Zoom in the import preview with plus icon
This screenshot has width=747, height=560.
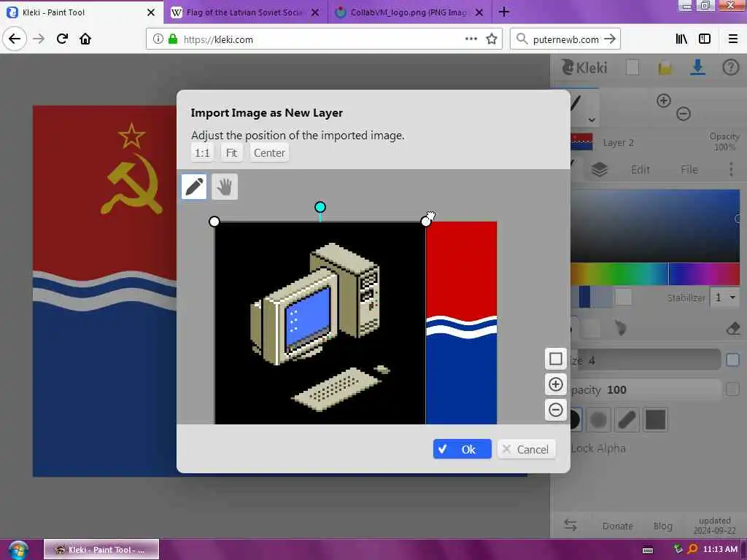(555, 384)
